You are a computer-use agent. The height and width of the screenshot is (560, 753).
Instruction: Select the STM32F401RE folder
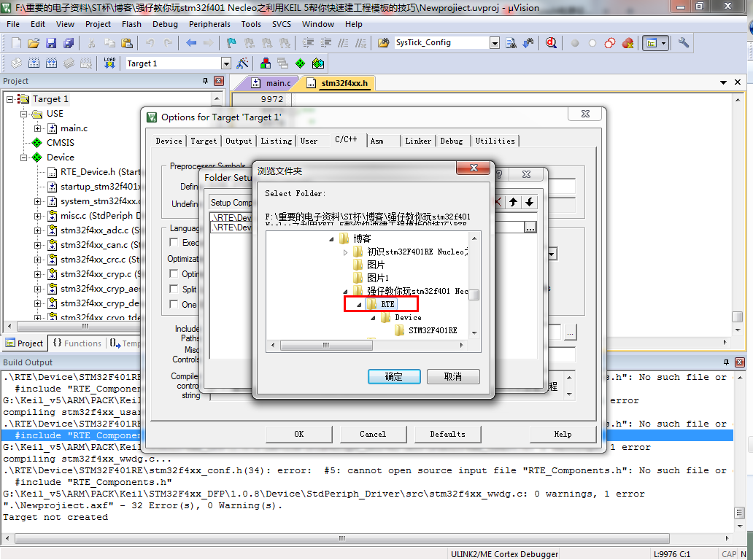(x=433, y=330)
